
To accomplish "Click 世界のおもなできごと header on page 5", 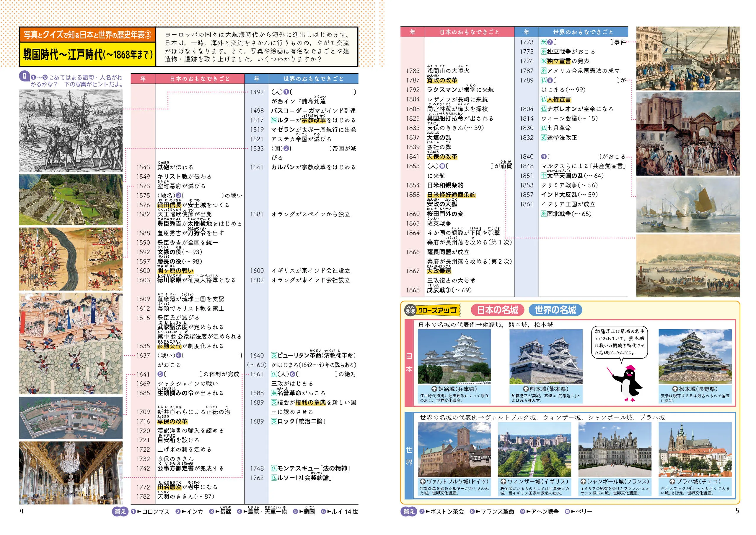I will [583, 32].
